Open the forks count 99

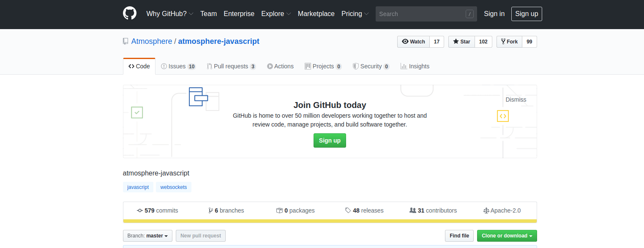529,42
